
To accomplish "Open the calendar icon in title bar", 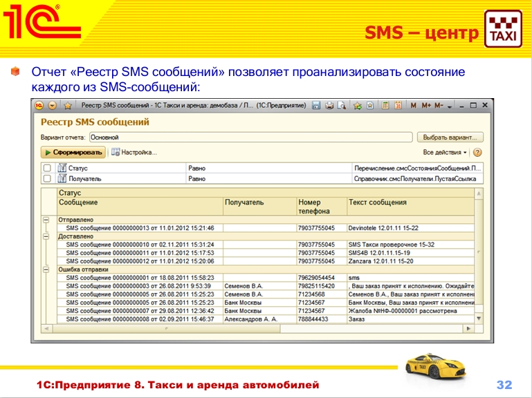I will tap(398, 106).
